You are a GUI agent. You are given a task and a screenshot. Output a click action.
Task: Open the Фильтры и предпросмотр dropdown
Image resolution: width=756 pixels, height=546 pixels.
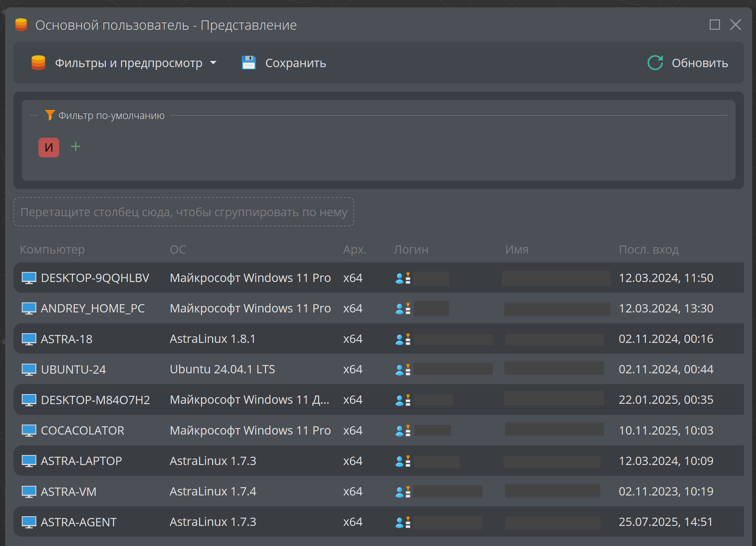124,63
